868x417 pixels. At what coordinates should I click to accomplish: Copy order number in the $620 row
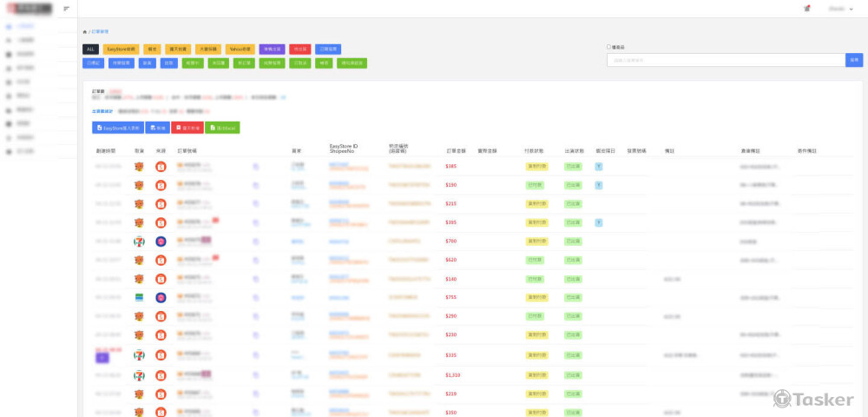(256, 261)
